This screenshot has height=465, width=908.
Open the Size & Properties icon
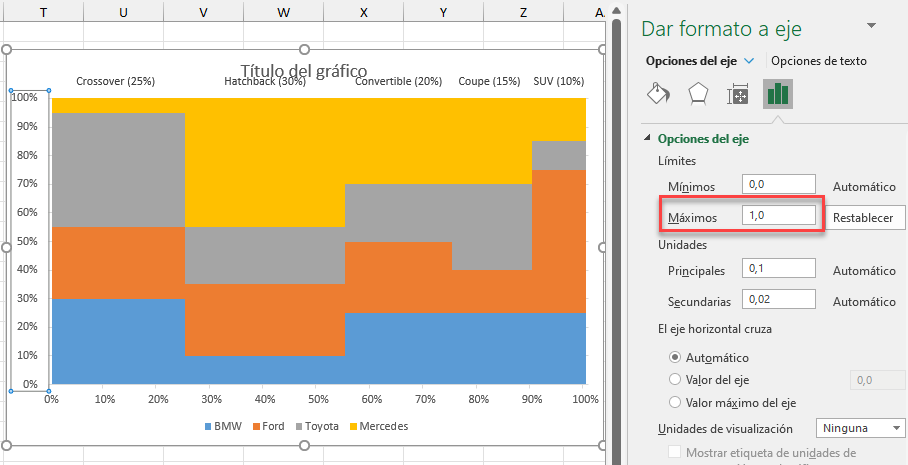click(x=738, y=94)
